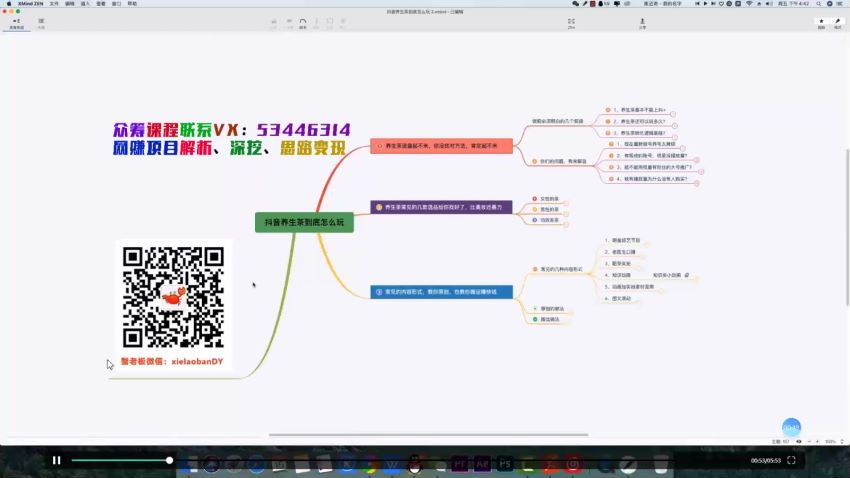Image resolution: width=850 pixels, height=478 pixels.
Task: Expand circle after 有现成的账号 topic
Action: tap(697, 160)
